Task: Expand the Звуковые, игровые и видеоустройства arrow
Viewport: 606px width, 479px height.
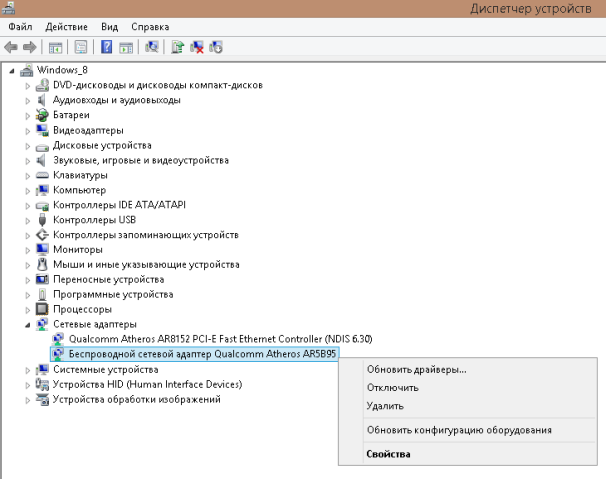Action: 27,161
